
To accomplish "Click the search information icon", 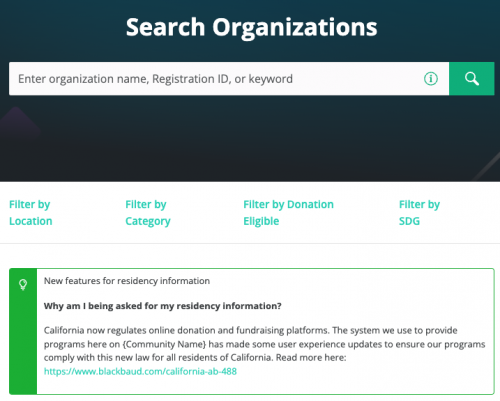I will (x=431, y=79).
